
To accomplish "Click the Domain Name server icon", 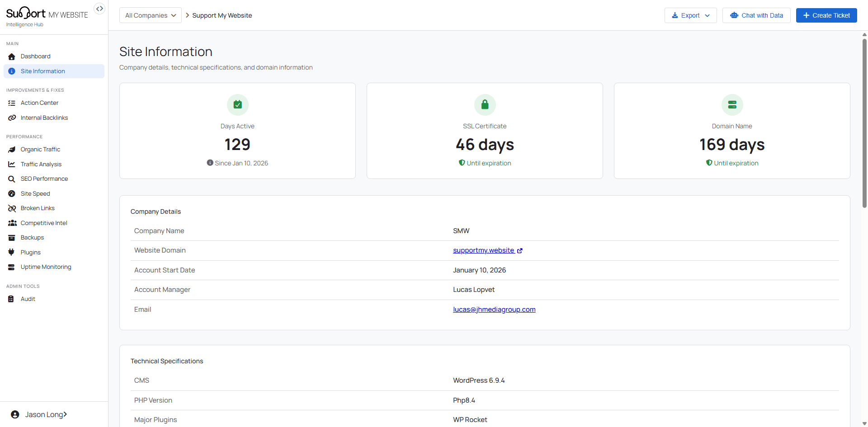I will click(x=732, y=105).
